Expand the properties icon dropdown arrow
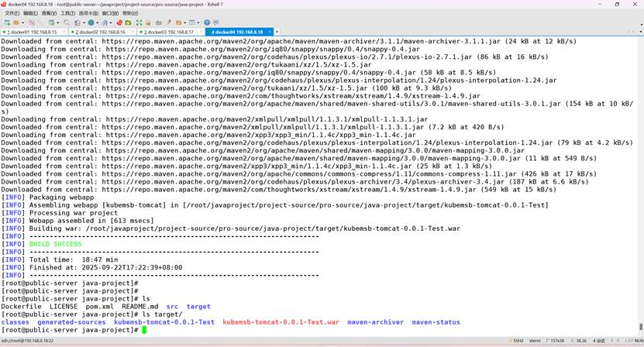The image size is (644, 347). pyautogui.click(x=58, y=22)
